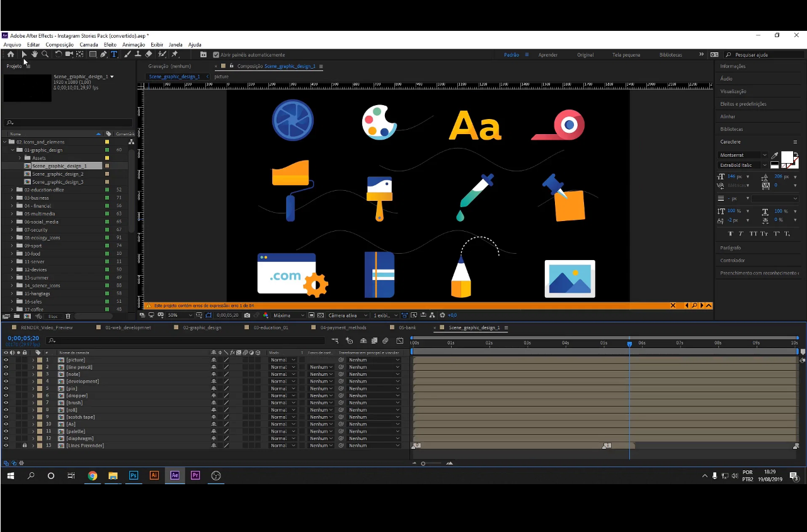Select the Rectangle shape tool
The image size is (807, 532).
(x=93, y=54)
